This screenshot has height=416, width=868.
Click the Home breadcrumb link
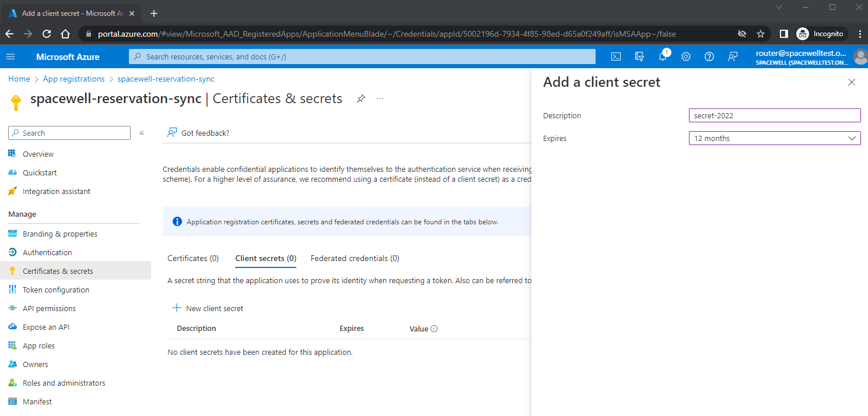click(x=19, y=79)
